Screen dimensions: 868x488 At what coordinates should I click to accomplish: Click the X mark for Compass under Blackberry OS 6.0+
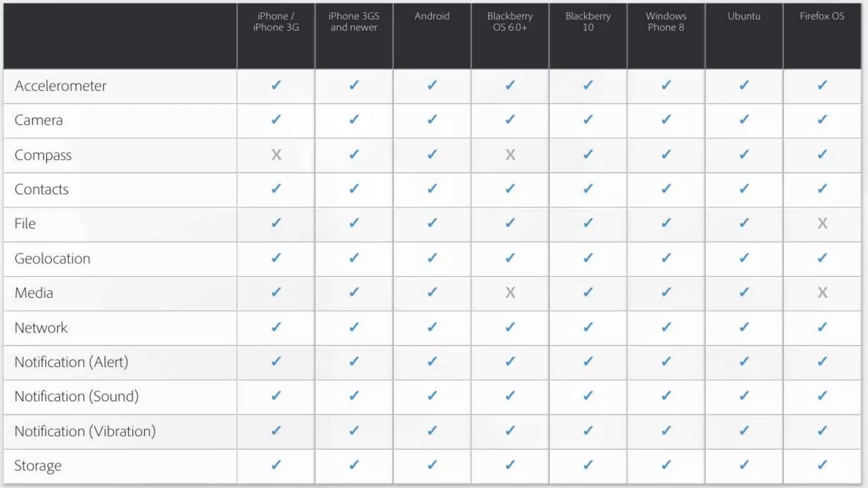click(510, 155)
